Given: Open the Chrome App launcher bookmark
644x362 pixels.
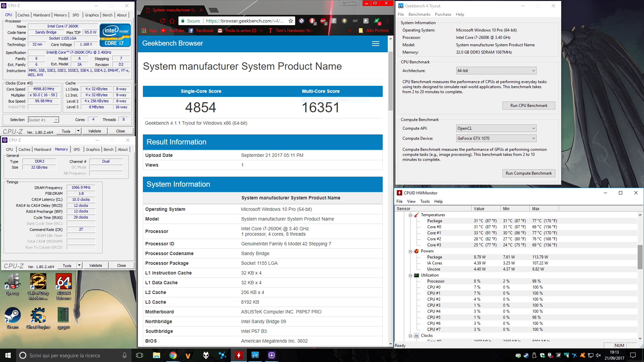Looking at the screenshot, I should 149,31.
